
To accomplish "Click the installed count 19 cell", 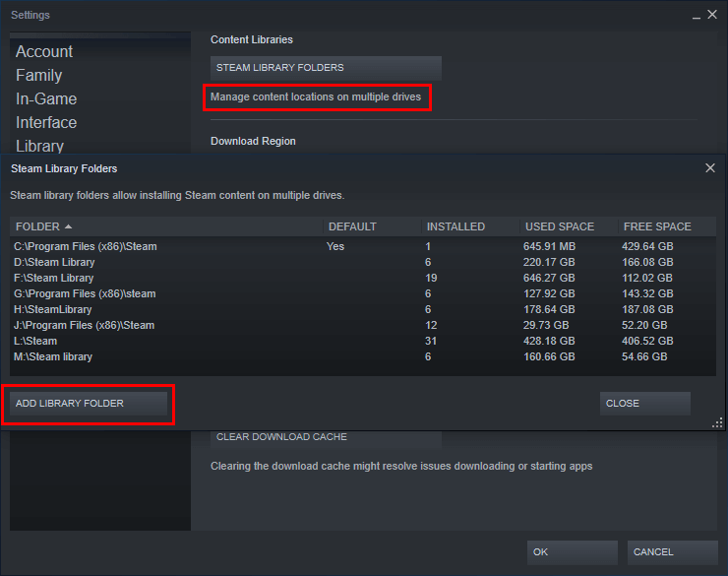I will click(x=431, y=278).
